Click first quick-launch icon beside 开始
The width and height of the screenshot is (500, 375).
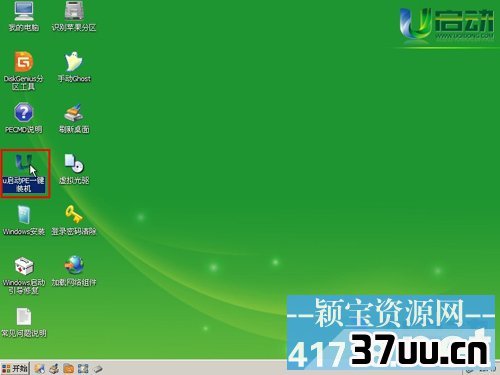39,369
